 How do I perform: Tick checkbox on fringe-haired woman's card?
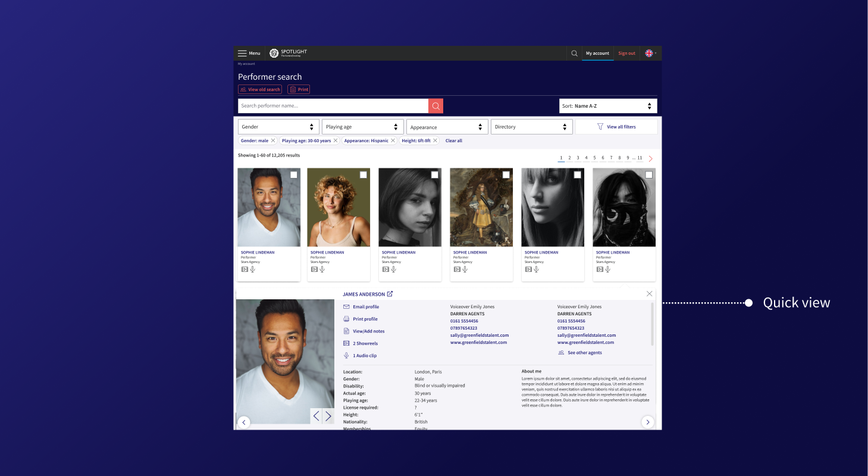point(578,174)
